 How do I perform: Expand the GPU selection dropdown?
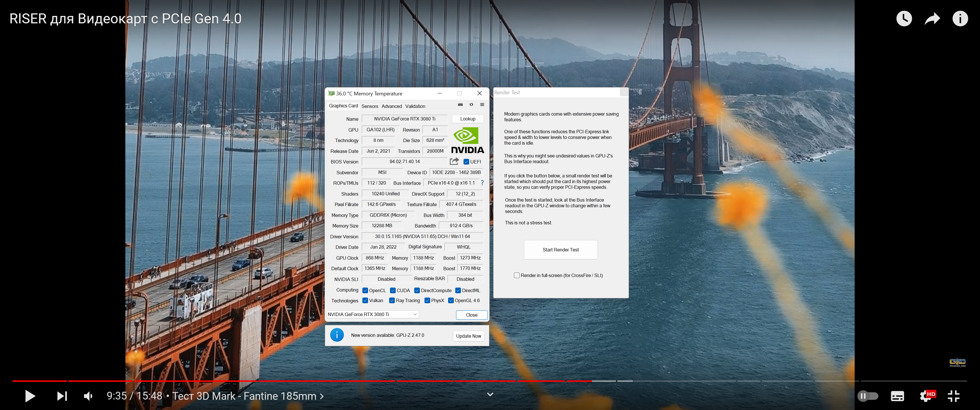(415, 314)
